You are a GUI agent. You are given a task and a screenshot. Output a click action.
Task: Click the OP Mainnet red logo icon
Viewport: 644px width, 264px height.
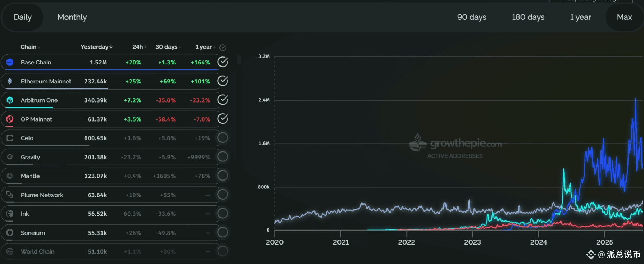(x=10, y=119)
